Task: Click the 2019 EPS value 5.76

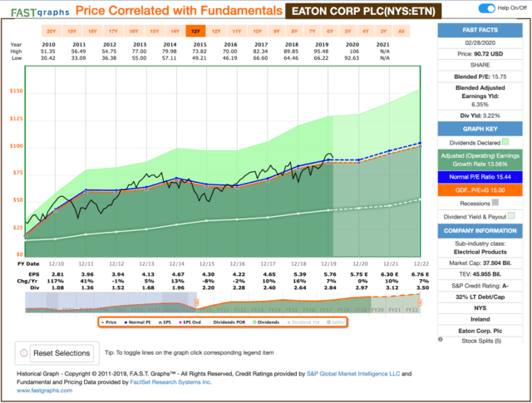Action: click(x=330, y=274)
